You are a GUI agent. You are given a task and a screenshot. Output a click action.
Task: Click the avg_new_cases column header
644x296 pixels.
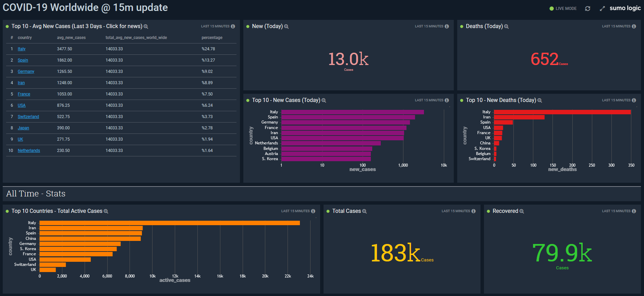coord(71,38)
